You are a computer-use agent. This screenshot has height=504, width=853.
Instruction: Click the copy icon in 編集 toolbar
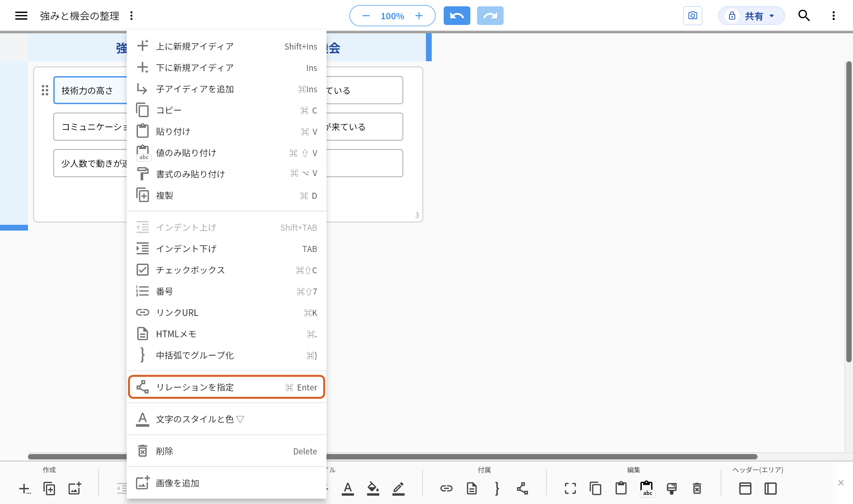point(595,489)
